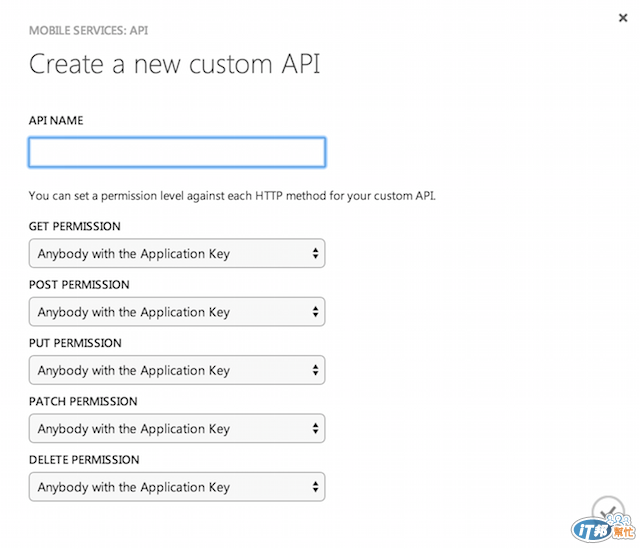Click the permission level description text
The image size is (640, 549).
232,194
